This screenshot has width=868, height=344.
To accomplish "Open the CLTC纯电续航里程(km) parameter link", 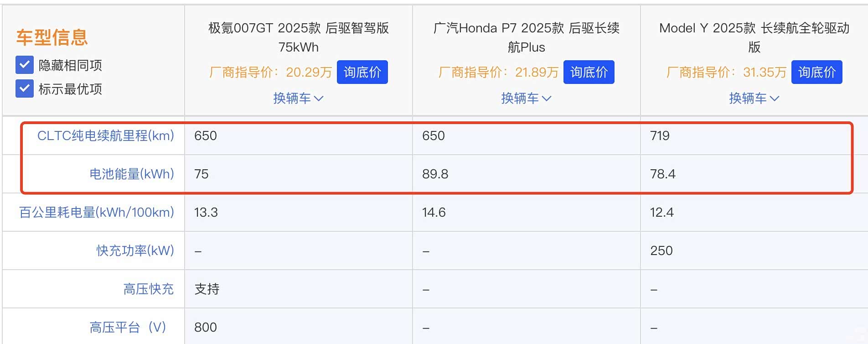I will pos(105,136).
